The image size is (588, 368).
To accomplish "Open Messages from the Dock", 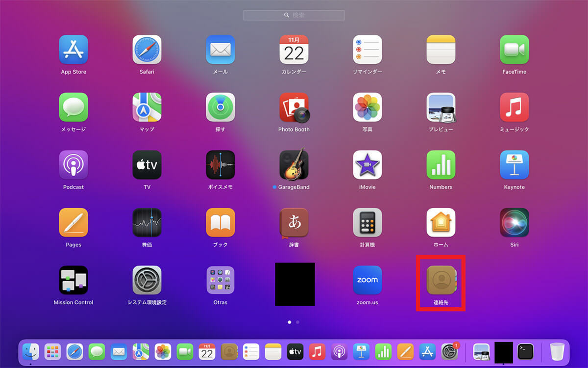I will click(x=97, y=351).
